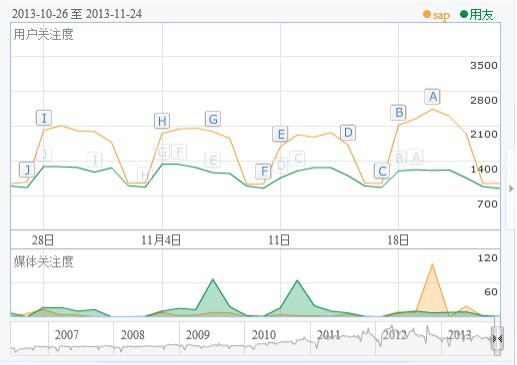
Task: Expand the right side panel arrow
Action: pyautogui.click(x=511, y=189)
